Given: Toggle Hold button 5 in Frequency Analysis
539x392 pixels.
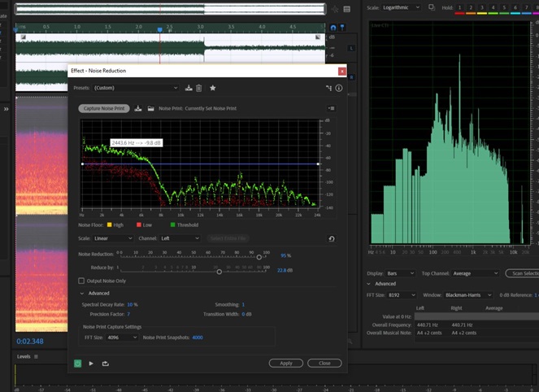Looking at the screenshot, I should point(504,7).
